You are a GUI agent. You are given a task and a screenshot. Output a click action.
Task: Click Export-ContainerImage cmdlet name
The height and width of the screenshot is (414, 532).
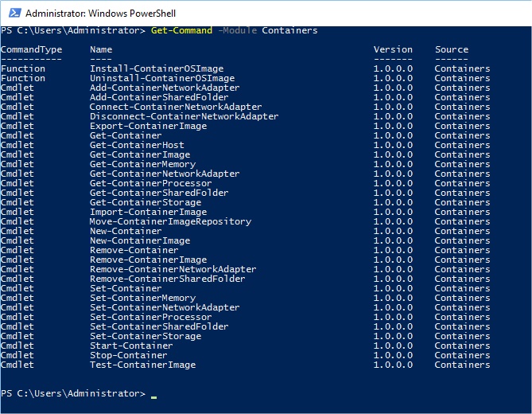pos(148,126)
